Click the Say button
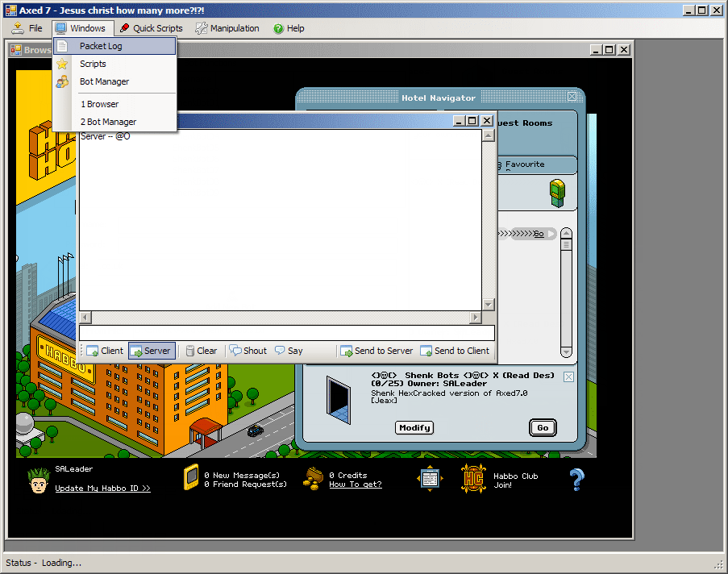Image resolution: width=728 pixels, height=574 pixels. point(289,351)
